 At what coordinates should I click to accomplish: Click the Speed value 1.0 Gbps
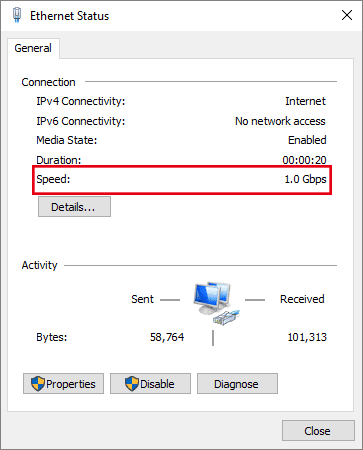tap(305, 179)
